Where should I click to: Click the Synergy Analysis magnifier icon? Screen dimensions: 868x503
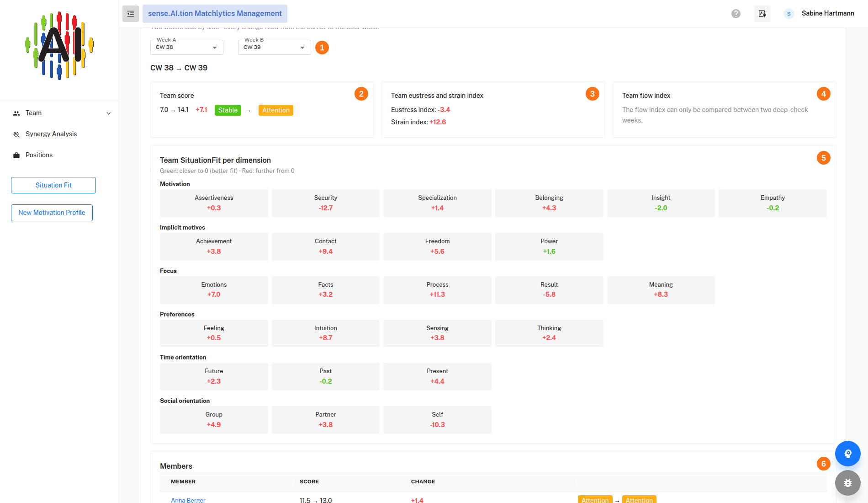(x=16, y=134)
